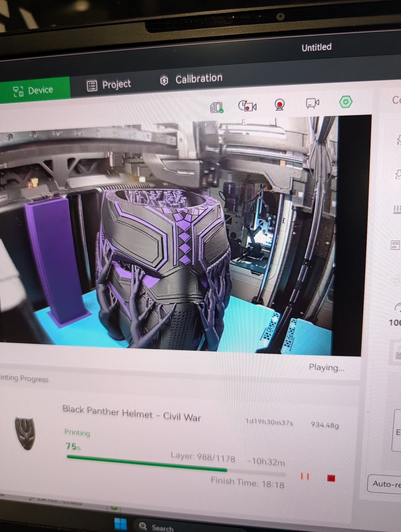This screenshot has height=532, width=401.
Task: Click the live view camera icon
Action: (x=312, y=103)
